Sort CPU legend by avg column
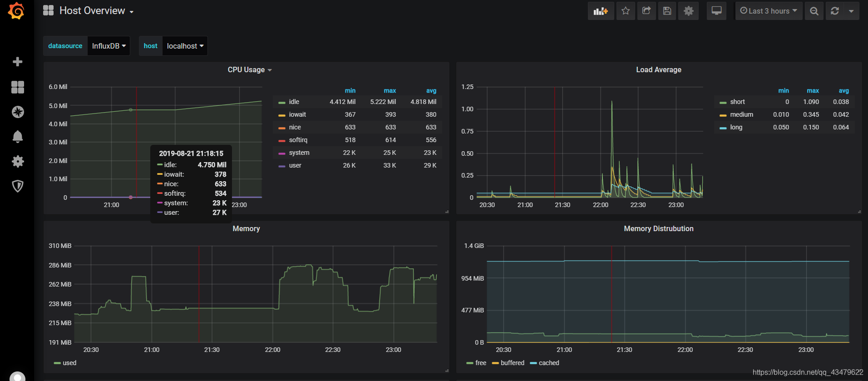The height and width of the screenshot is (381, 868). pyautogui.click(x=431, y=90)
